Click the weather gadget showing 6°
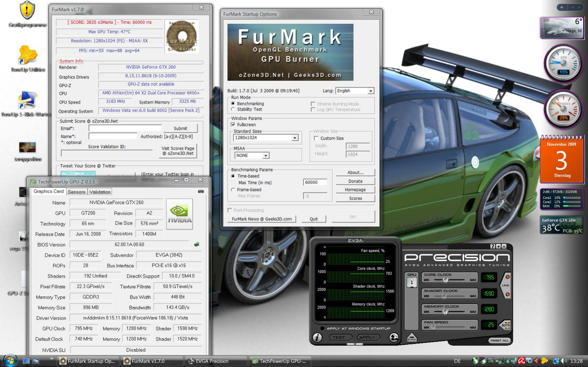Screen dimensions: 588x367 coord(561,27)
